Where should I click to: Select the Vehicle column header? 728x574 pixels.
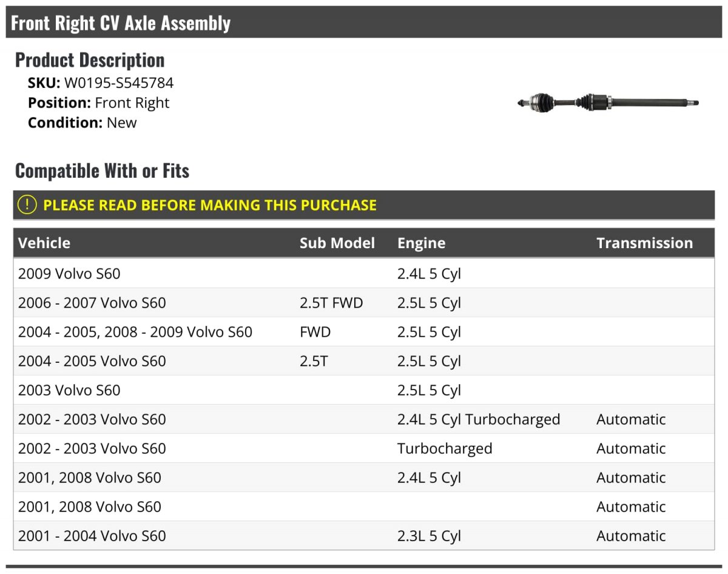click(x=44, y=243)
